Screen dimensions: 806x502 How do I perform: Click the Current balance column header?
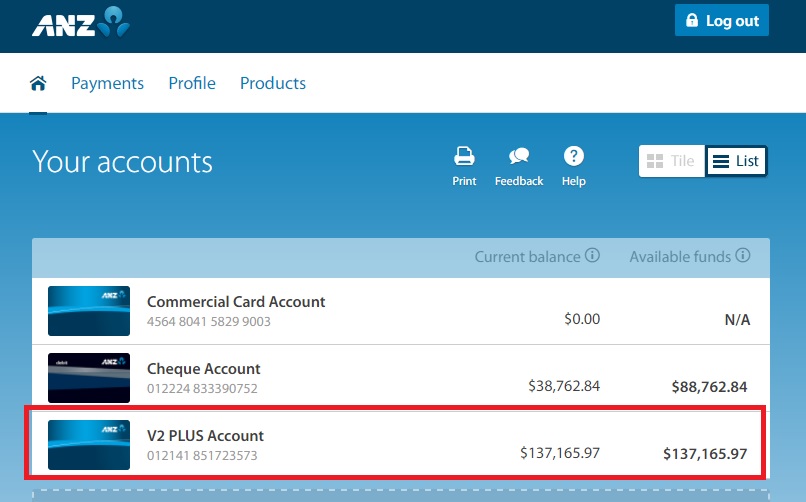point(527,257)
